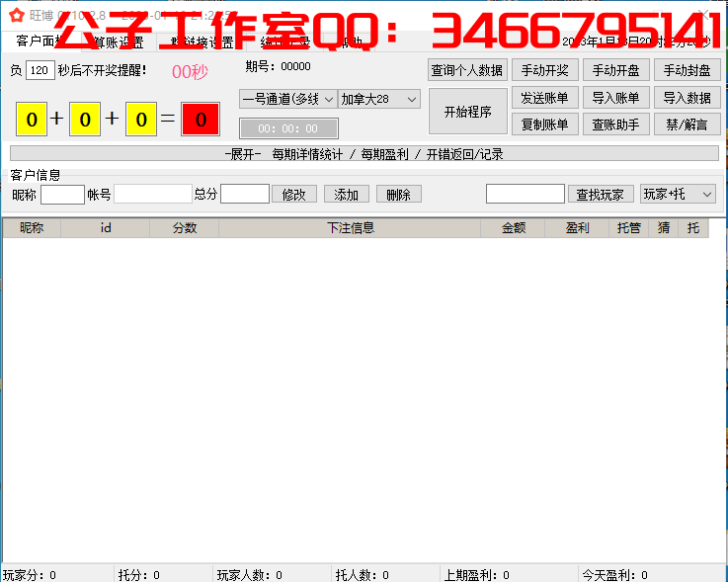Click the 托人数: 0 status entry
The image size is (728, 582).
(x=363, y=575)
